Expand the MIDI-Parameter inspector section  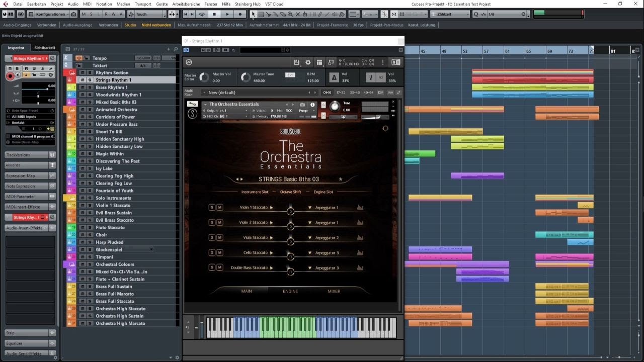coord(30,197)
